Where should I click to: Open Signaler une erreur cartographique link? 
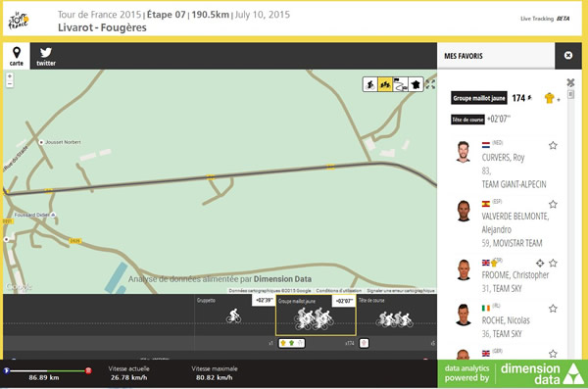tap(401, 290)
